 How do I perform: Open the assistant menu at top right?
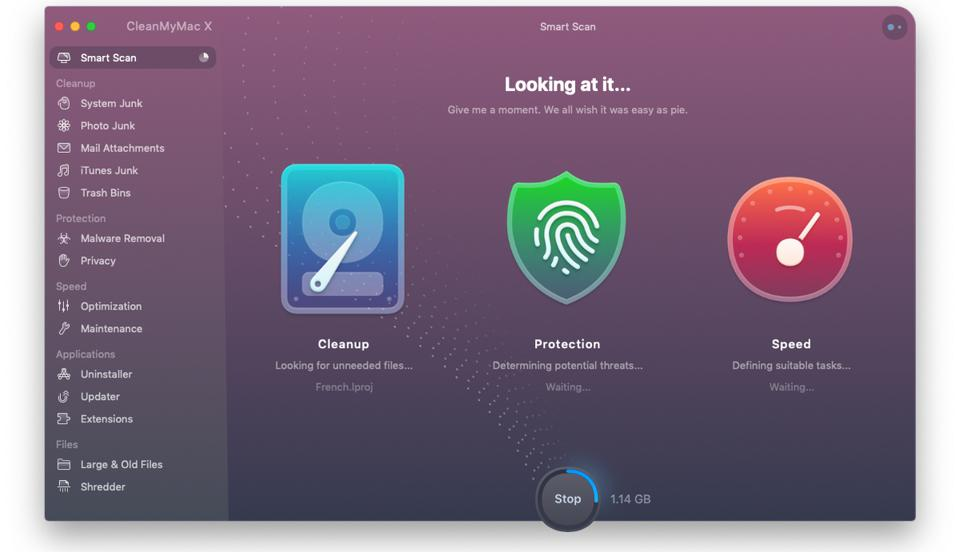(x=894, y=27)
